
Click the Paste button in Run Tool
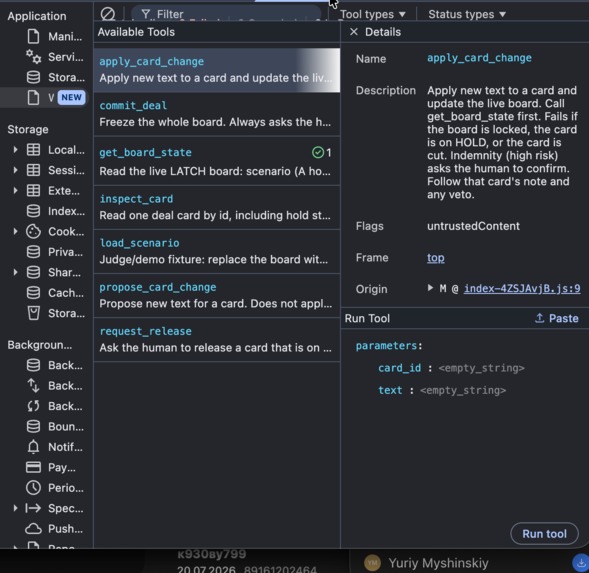(556, 318)
